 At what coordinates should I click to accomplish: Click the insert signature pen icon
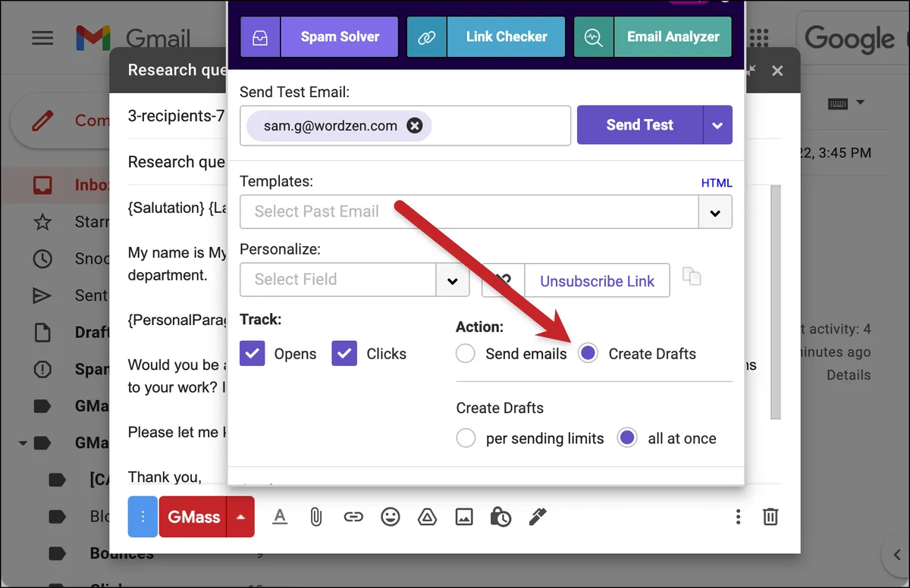point(538,517)
